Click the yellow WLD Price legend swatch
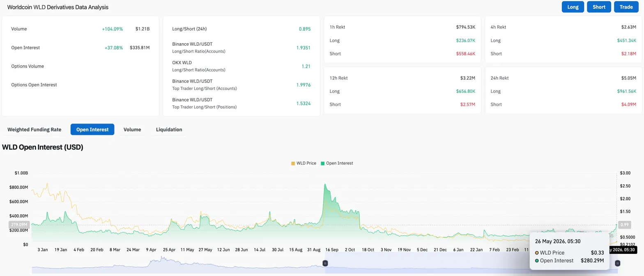The image size is (644, 276). click(x=293, y=163)
